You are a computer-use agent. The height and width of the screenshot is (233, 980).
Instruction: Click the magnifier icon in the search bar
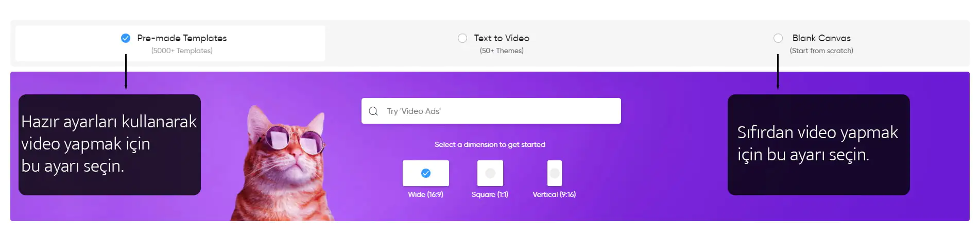point(373,111)
